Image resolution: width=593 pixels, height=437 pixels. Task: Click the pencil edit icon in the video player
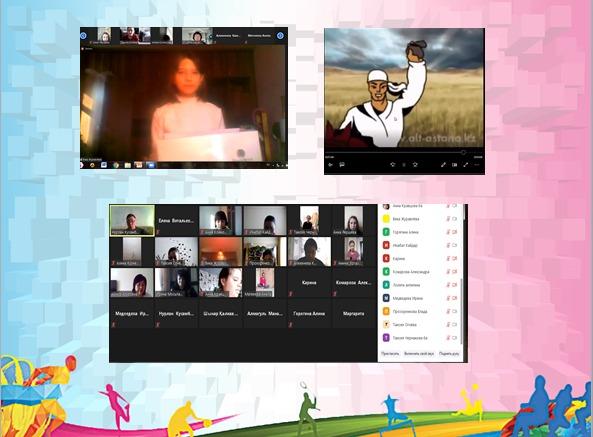tap(443, 165)
